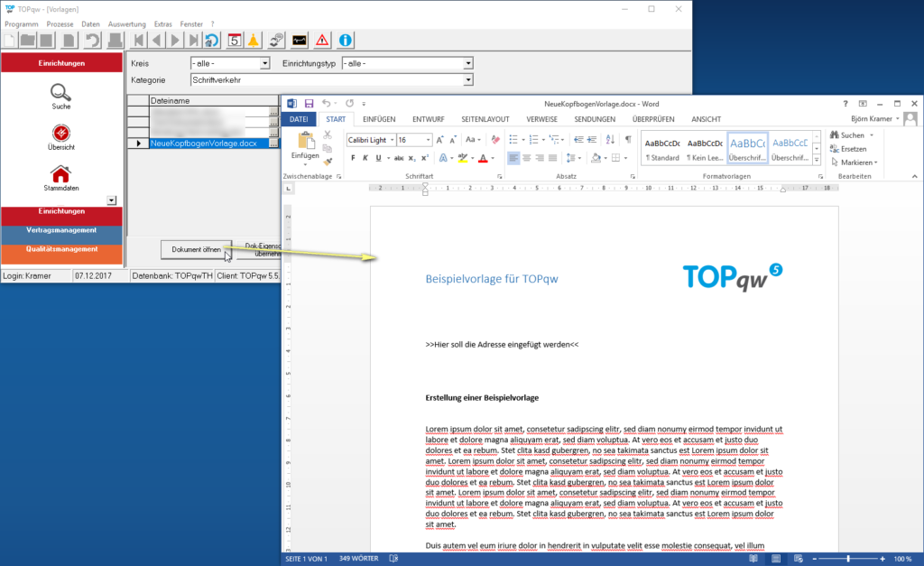Toggle bold formatting in Word ribbon
Viewport: 924px width, 566px height.
[x=353, y=158]
